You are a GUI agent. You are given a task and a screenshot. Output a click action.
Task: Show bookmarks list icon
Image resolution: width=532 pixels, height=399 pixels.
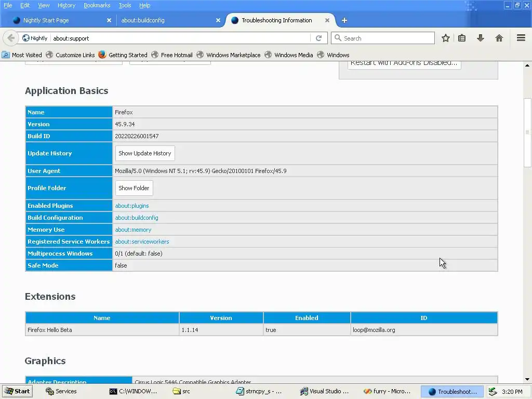coord(462,38)
